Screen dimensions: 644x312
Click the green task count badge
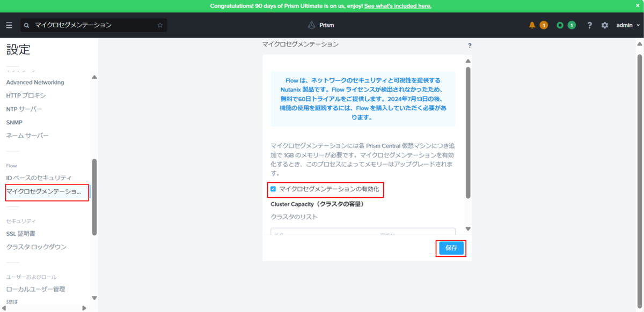[x=572, y=25]
